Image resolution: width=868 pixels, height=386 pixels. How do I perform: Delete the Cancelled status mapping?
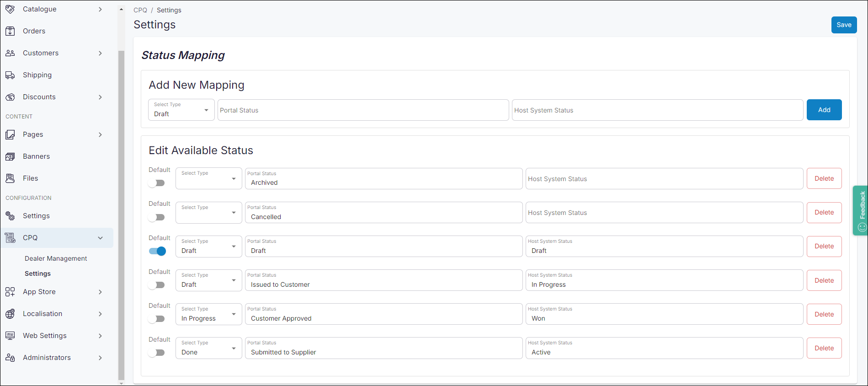click(x=824, y=213)
